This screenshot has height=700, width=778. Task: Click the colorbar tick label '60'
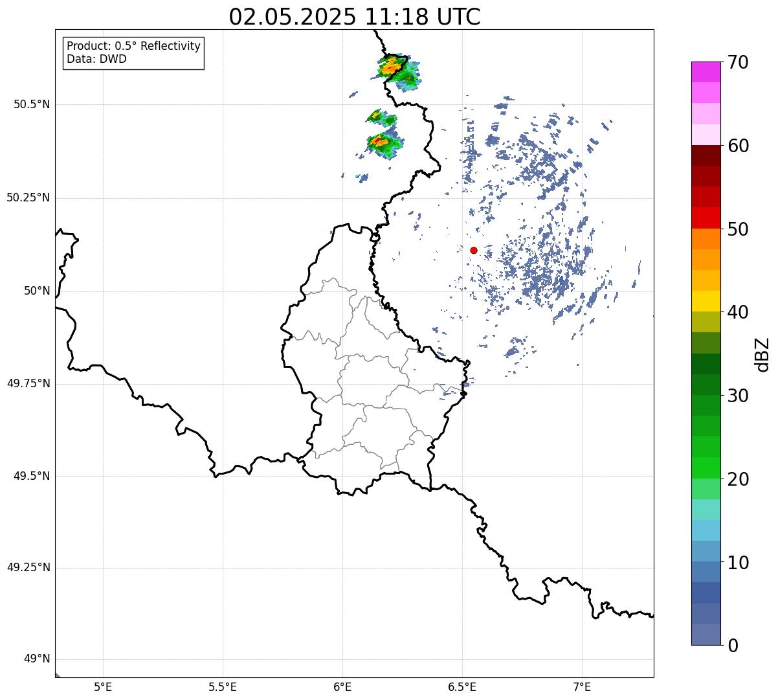[x=738, y=146]
